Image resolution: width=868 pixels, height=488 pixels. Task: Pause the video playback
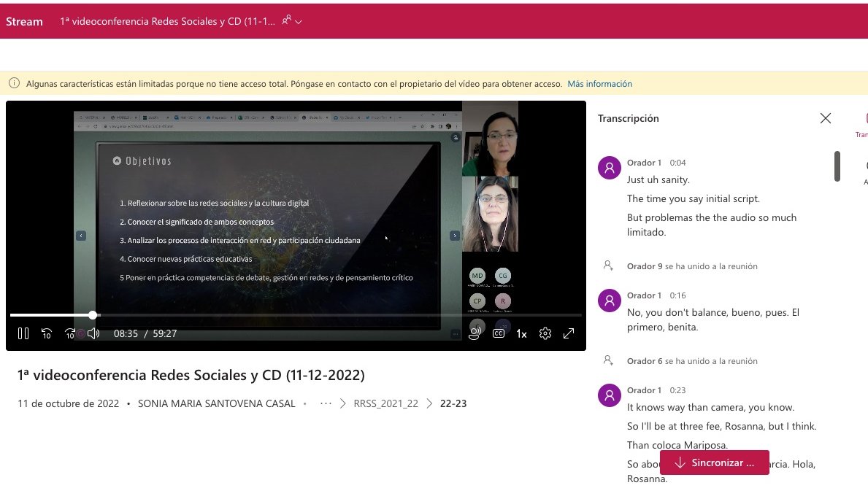click(x=23, y=333)
